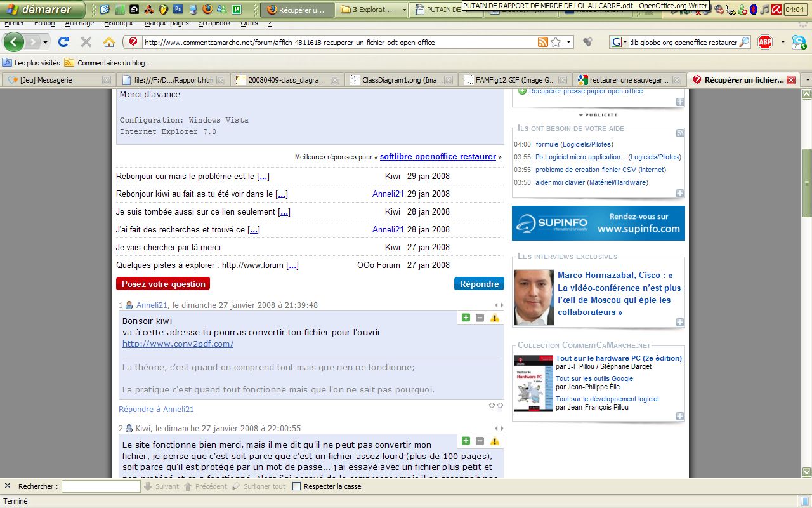
Task: Expand the '[...]' in 'Rebonjour oui mais le problème est le'
Action: (263, 177)
